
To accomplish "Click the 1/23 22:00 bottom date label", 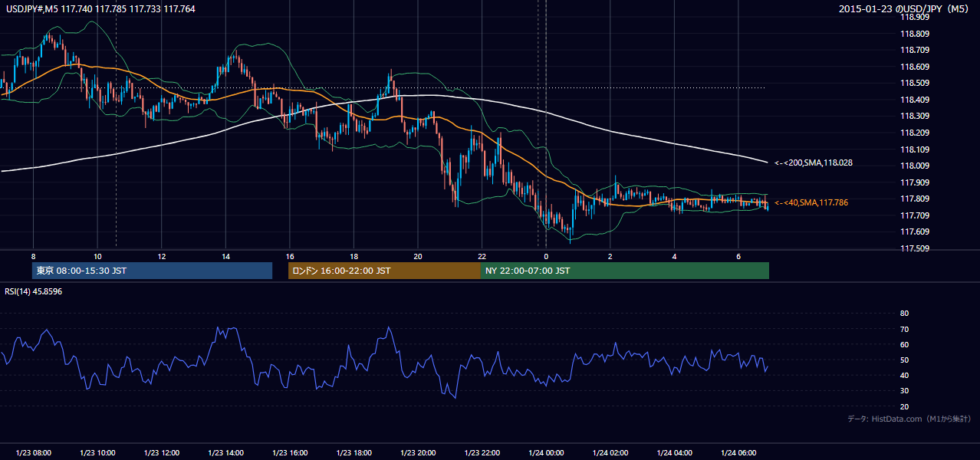I will tap(482, 453).
